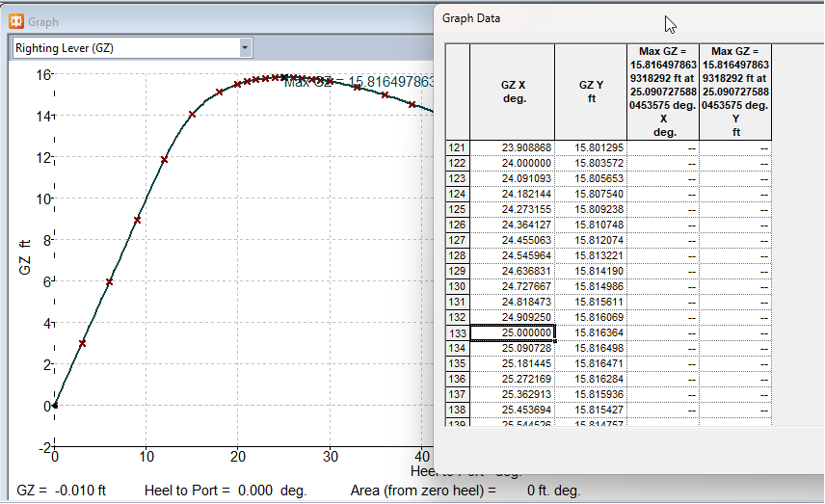Select cell with value 25.181445

(513, 364)
